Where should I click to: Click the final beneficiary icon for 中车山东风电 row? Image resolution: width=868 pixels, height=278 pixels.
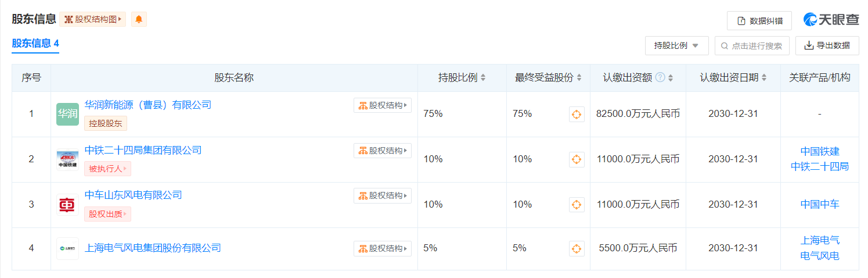(x=576, y=205)
